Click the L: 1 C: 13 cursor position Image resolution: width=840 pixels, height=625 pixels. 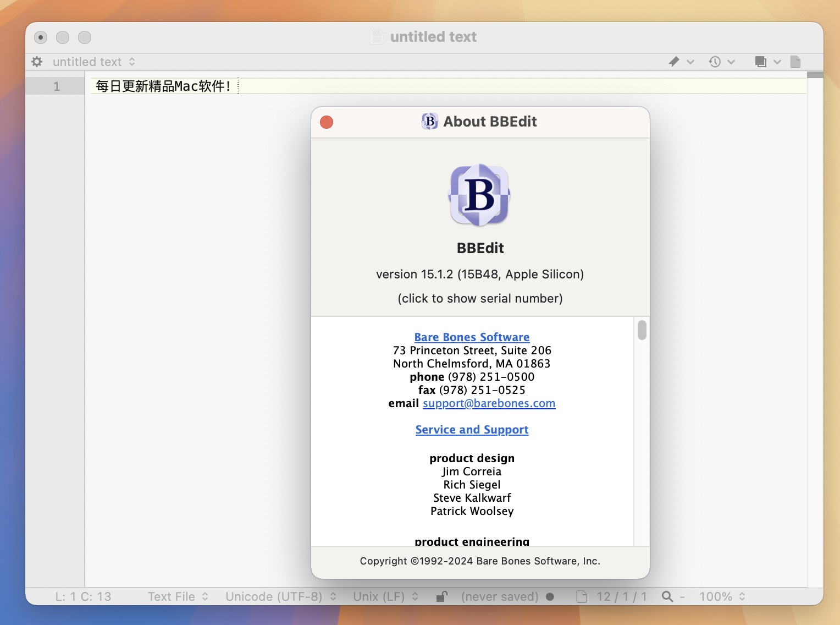point(83,596)
